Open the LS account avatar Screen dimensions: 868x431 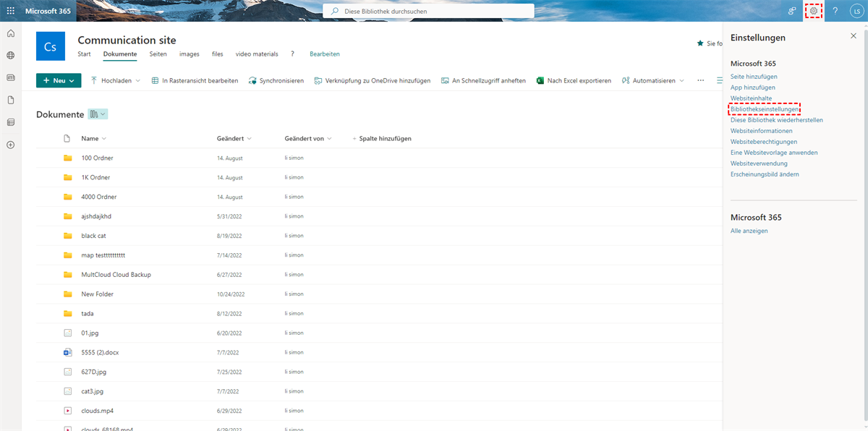tap(856, 11)
